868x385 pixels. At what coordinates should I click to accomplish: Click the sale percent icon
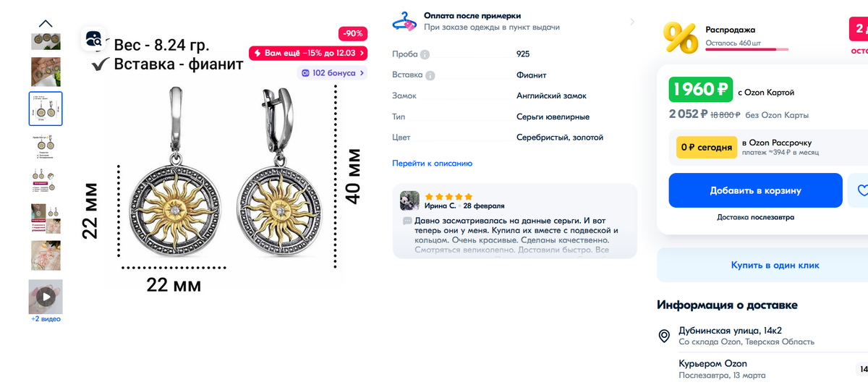pyautogui.click(x=681, y=37)
